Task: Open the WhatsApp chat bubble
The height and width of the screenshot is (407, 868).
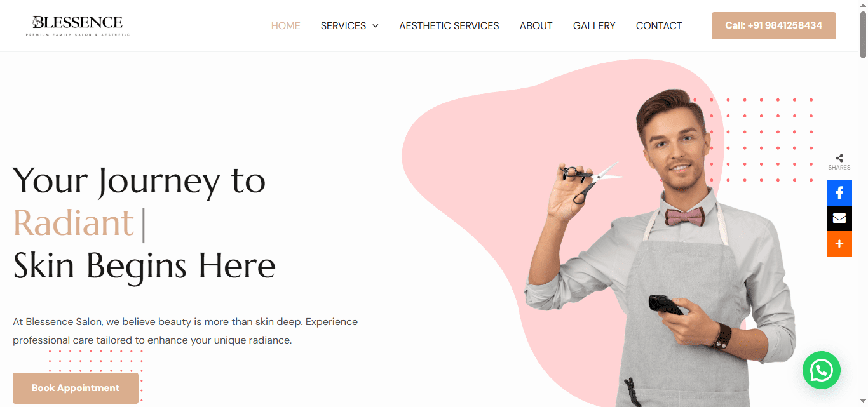Action: point(821,370)
